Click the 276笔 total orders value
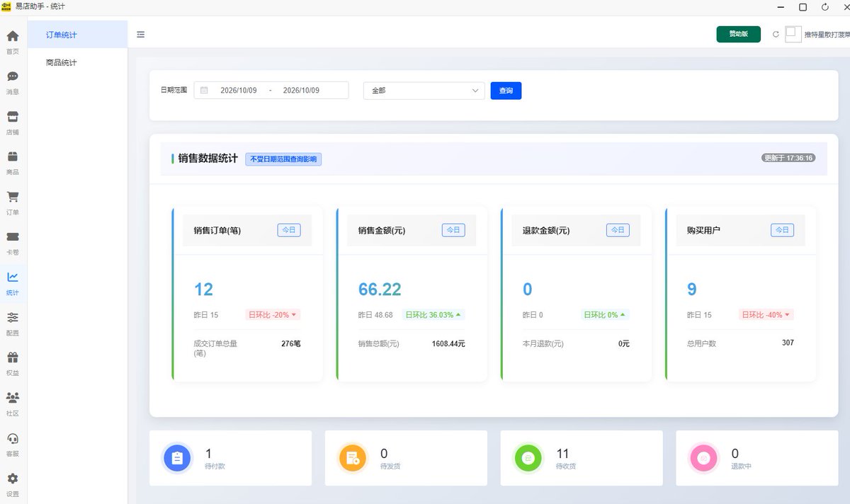The image size is (850, 504). 291,344
